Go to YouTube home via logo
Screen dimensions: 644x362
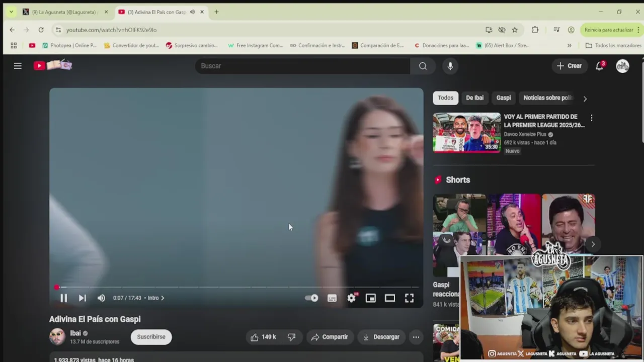(x=53, y=65)
